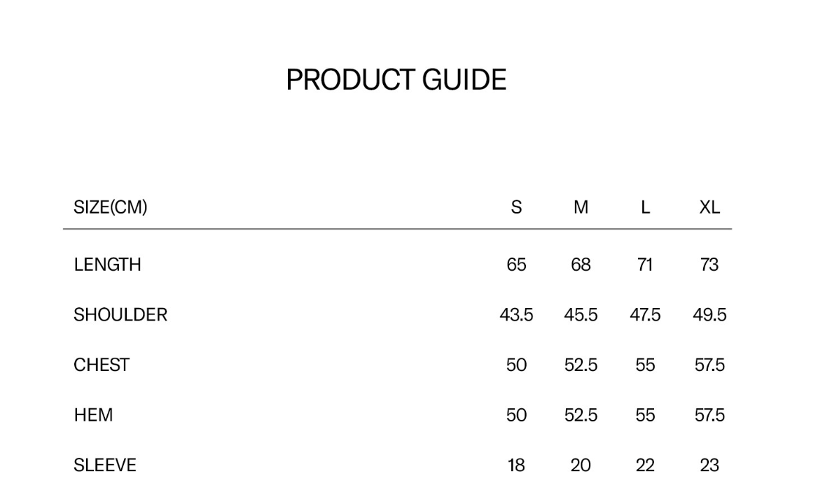
Task: Click length value 65 for size S
Action: (x=516, y=265)
